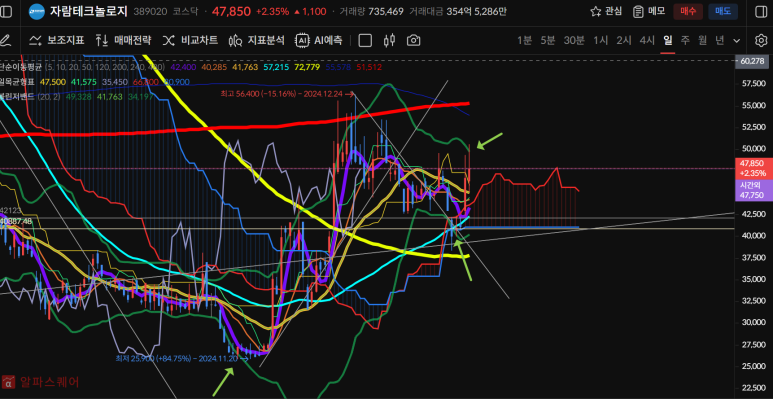Click current price 47,850 in header
773x399 pixels.
[232, 11]
